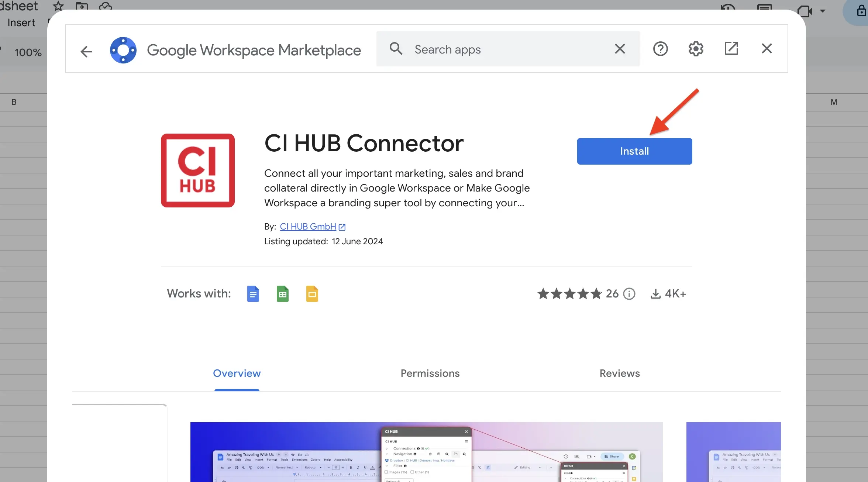Install CI HUB Connector
The image size is (868, 482).
[x=634, y=151]
